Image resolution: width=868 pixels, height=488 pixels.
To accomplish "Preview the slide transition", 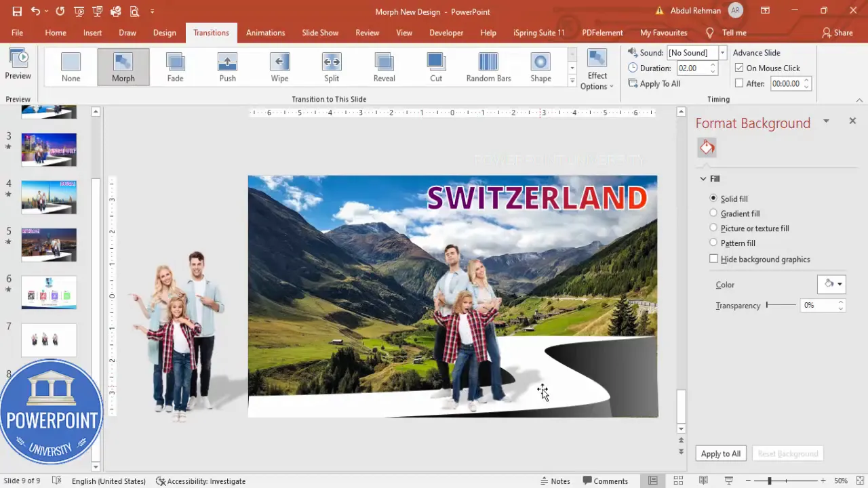I will point(18,64).
